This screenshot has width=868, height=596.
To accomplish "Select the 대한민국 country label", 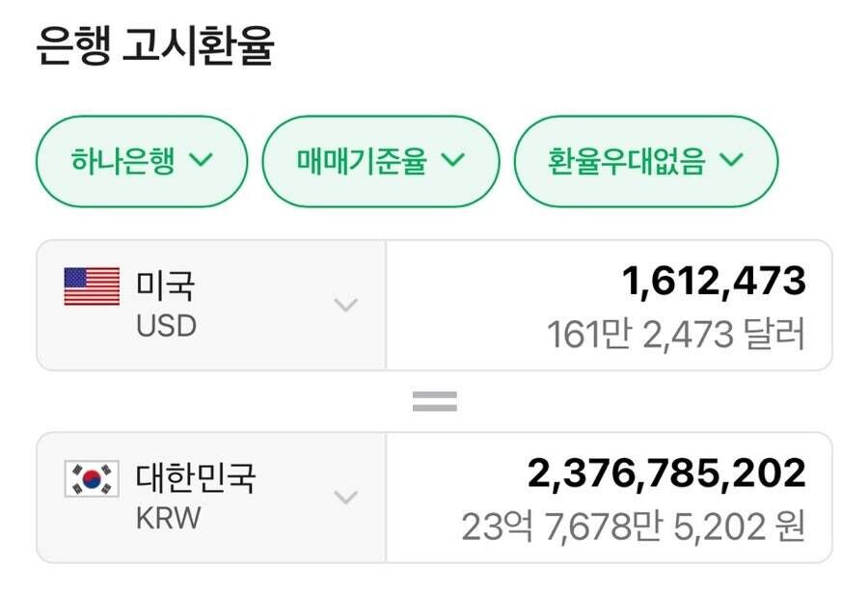I will 197,478.
